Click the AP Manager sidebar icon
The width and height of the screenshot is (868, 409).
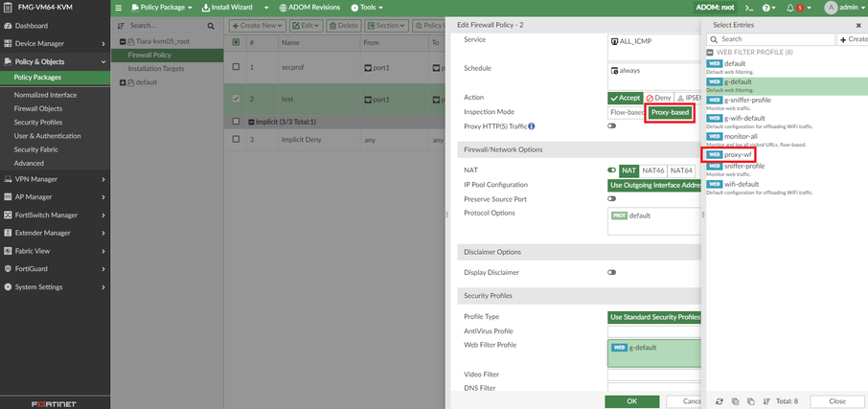[8, 197]
